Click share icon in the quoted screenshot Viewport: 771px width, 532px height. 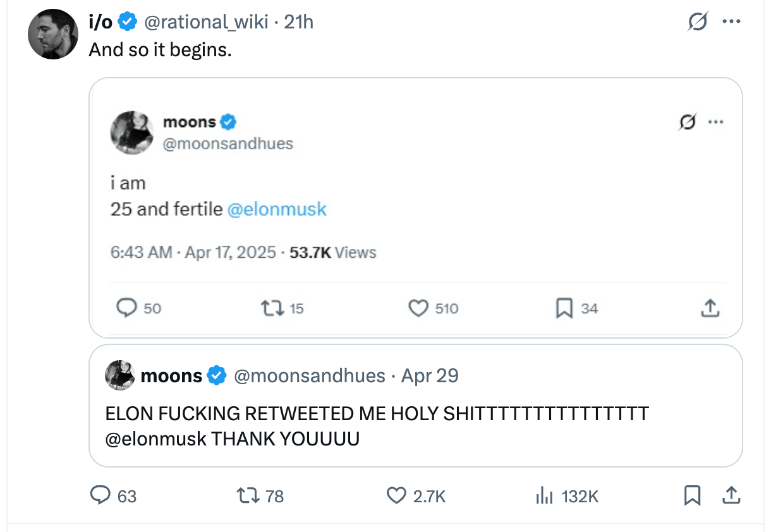pos(710,308)
